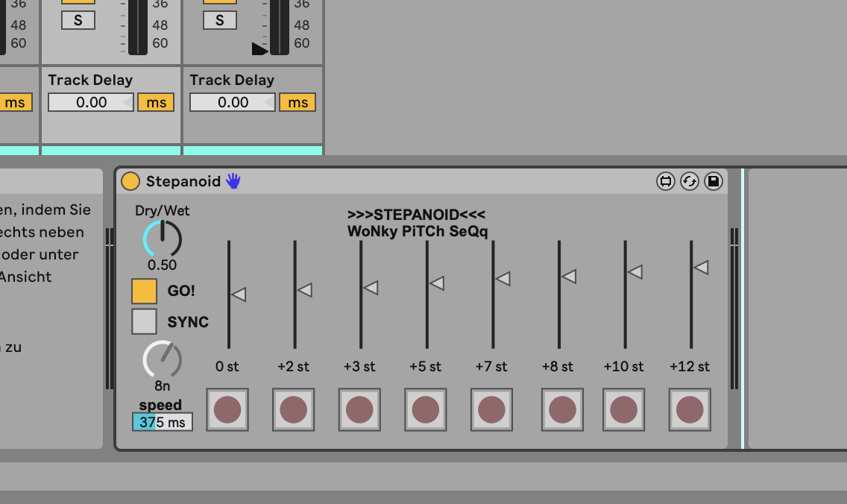Toggle the ms unit button on right Track Delay
The width and height of the screenshot is (847, 504).
297,102
